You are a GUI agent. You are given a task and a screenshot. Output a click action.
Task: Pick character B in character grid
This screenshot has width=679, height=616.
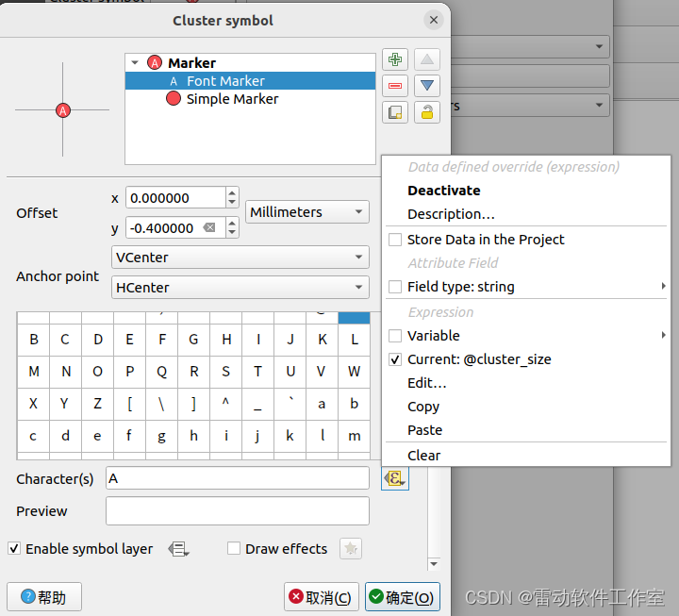pos(33,340)
